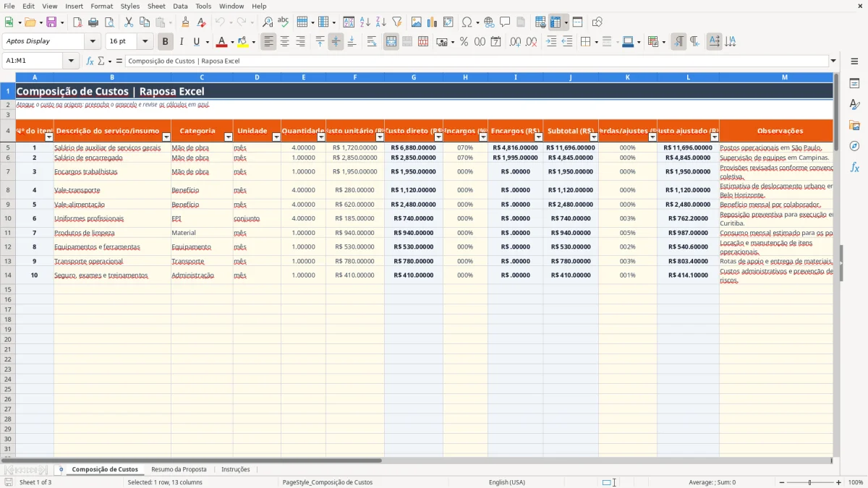This screenshot has height=488, width=868.
Task: Toggle Center Horizontally alignment
Action: click(x=285, y=42)
